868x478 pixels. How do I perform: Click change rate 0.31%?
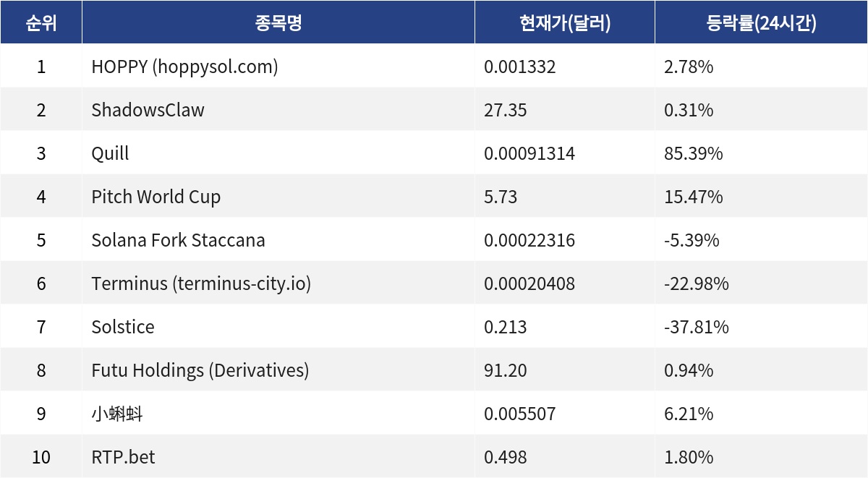(x=689, y=111)
